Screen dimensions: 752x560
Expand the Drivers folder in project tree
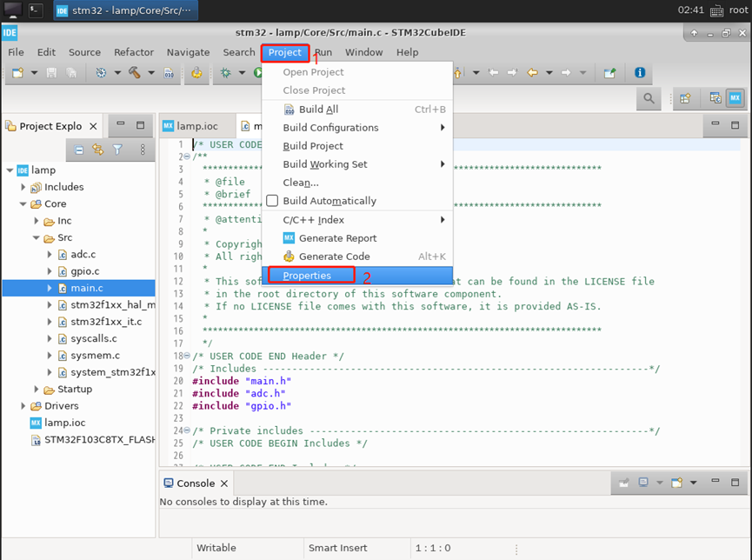tap(23, 406)
